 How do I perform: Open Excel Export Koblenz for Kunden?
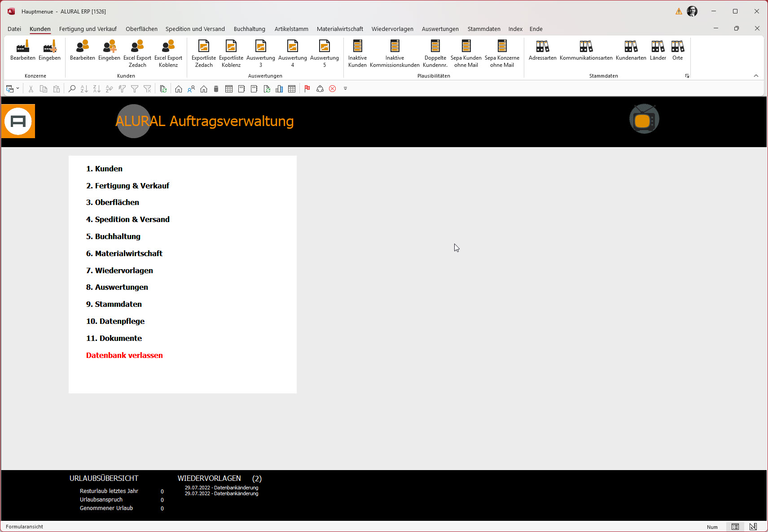(x=168, y=47)
